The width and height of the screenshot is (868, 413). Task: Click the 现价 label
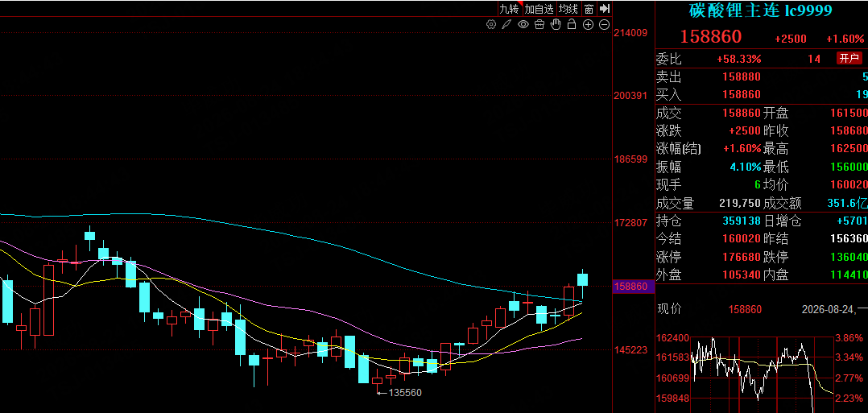tap(668, 309)
